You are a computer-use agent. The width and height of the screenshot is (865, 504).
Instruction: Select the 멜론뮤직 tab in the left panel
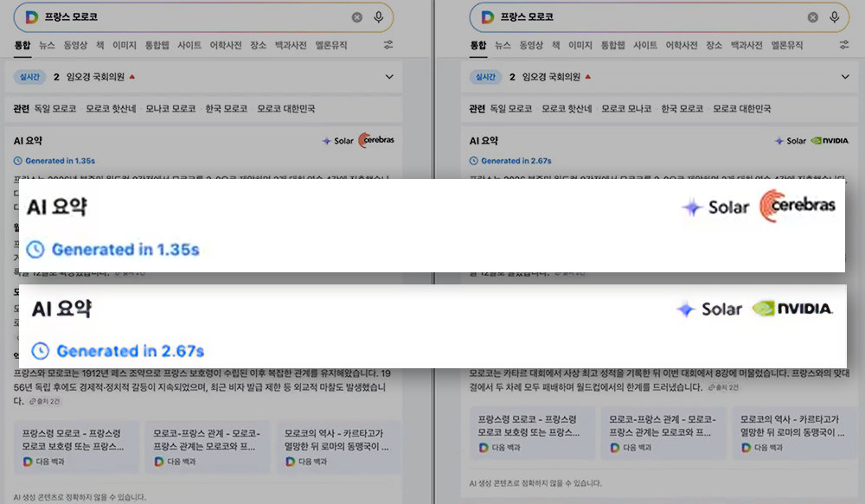[331, 45]
